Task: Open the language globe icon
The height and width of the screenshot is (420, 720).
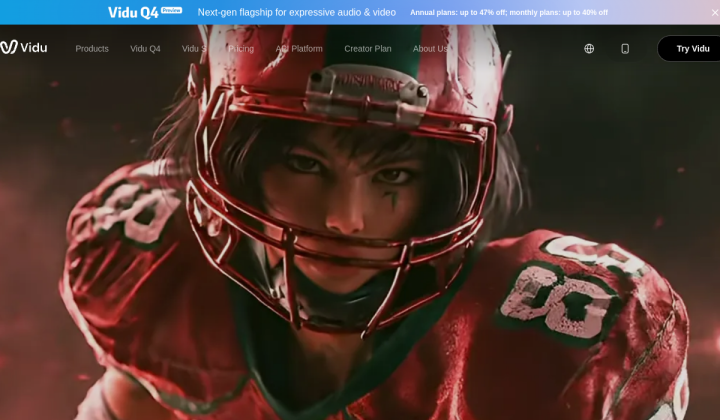Action: (x=589, y=49)
